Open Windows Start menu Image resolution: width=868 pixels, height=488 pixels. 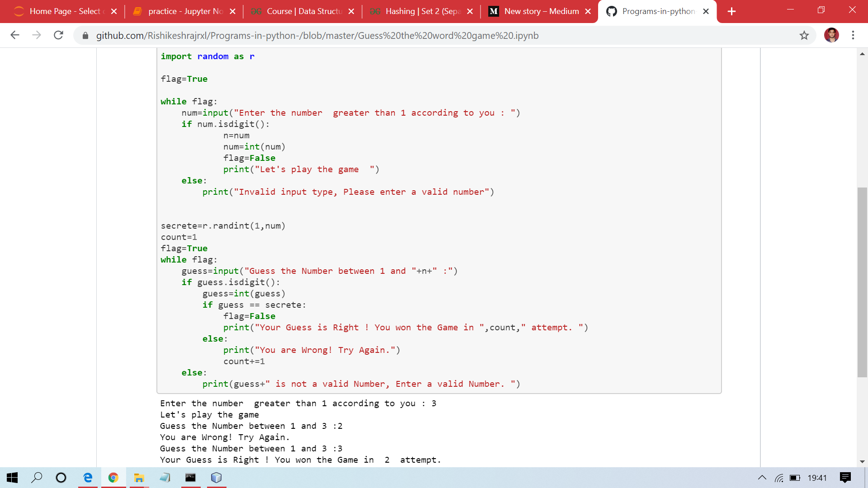click(12, 478)
